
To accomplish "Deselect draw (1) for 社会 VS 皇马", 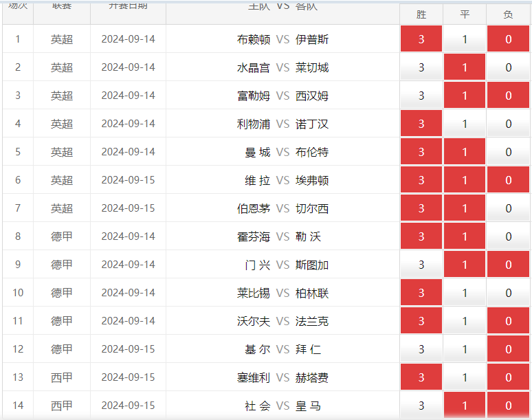I will [x=465, y=405].
